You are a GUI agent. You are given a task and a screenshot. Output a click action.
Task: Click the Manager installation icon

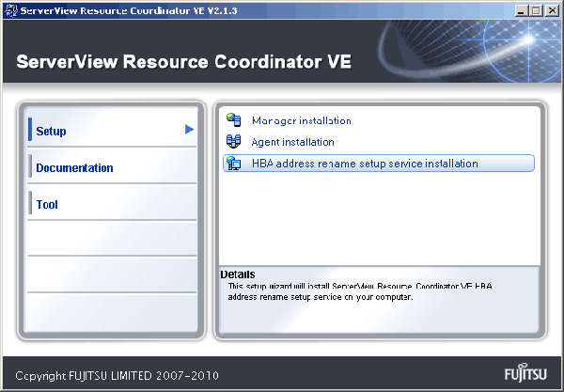coord(234,119)
